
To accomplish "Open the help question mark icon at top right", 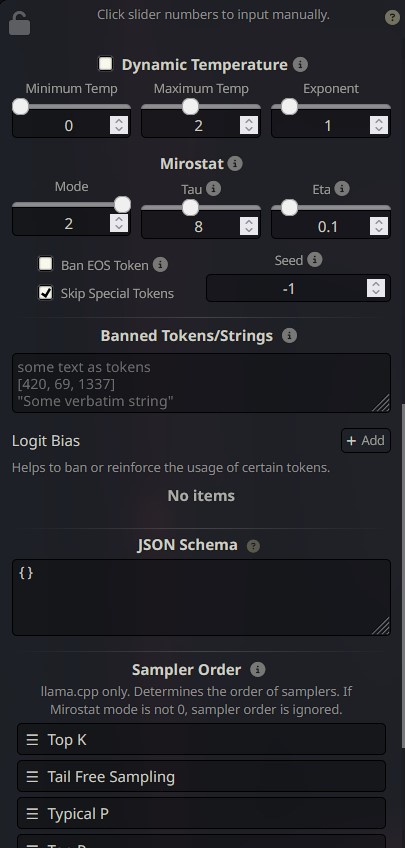I will coord(392,18).
